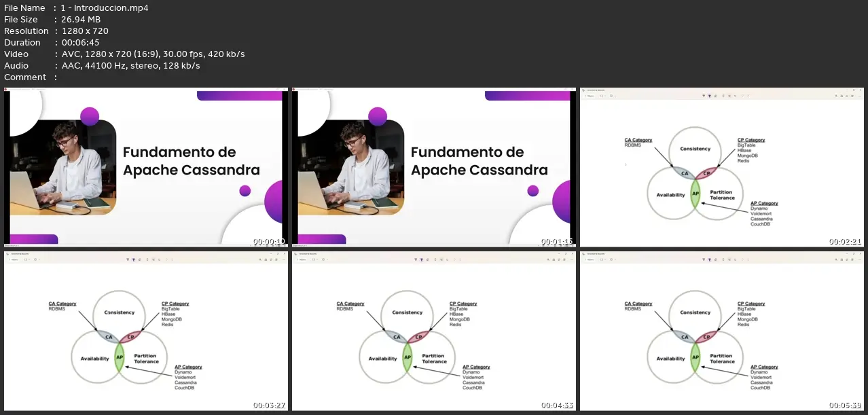
Task: Click 'CP Category' heading in the 00:05:39 frame
Action: 751,304
